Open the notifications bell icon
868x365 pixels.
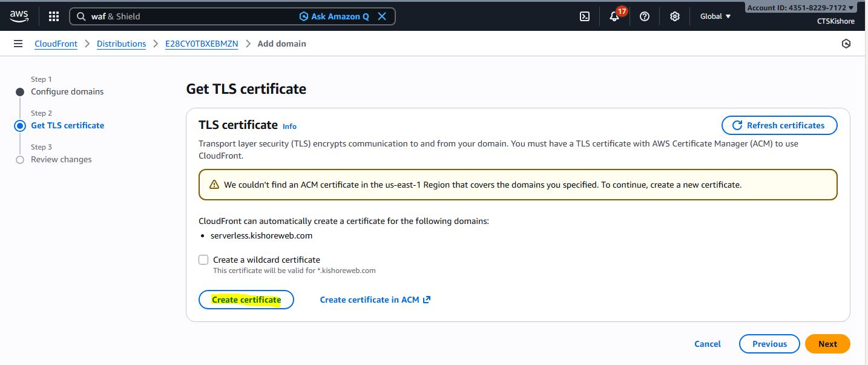coord(614,16)
